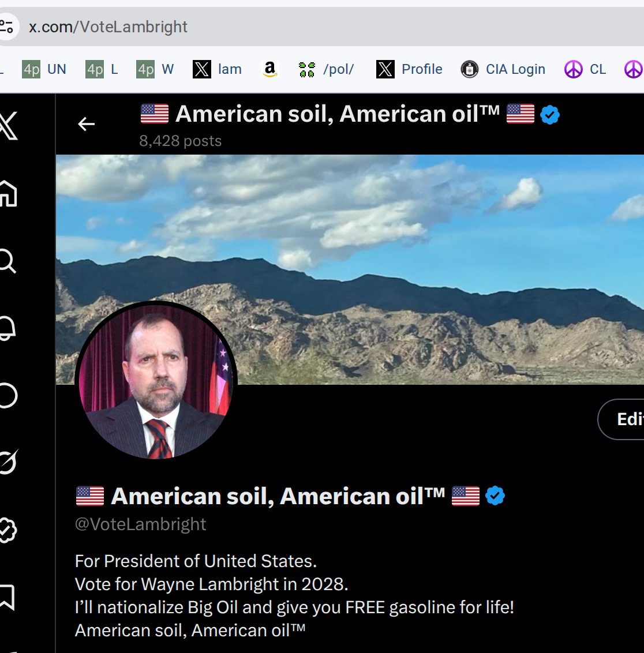Click the Edit profile button
The image size is (644, 653).
pos(621,419)
